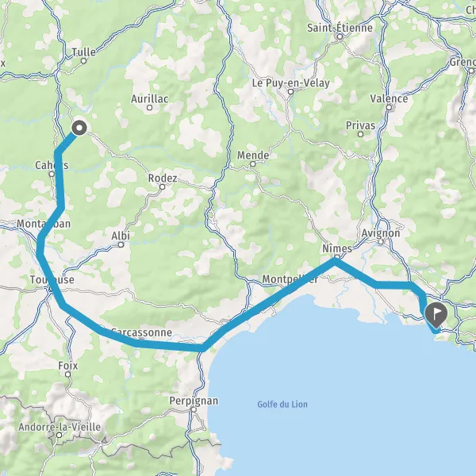Click the Tulle city dot
The image size is (476, 476).
pyautogui.click(x=83, y=61)
